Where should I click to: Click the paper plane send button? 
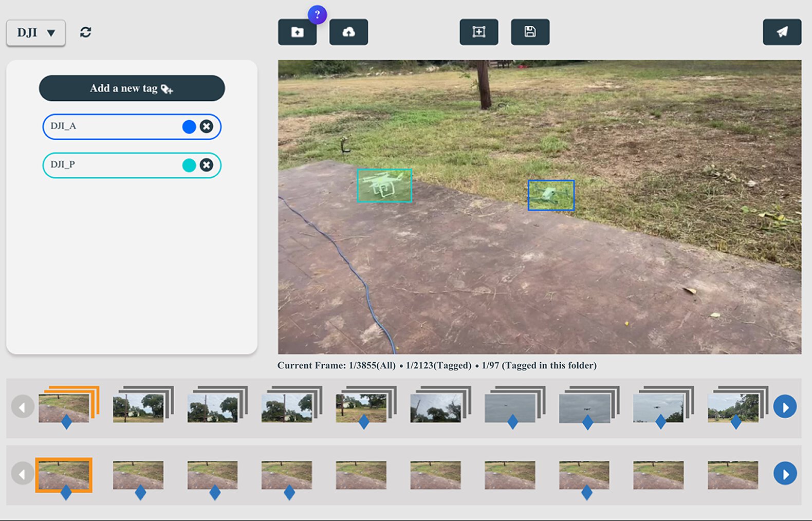pos(782,32)
